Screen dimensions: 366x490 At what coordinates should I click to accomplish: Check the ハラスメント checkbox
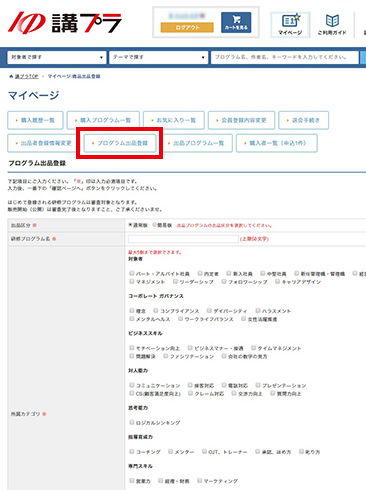[258, 311]
